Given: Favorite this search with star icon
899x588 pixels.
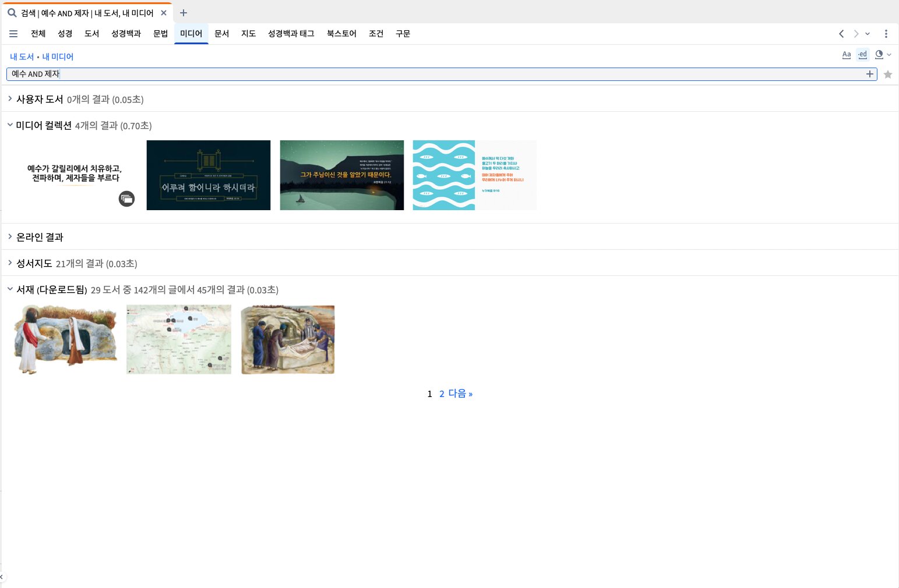Looking at the screenshot, I should (888, 75).
